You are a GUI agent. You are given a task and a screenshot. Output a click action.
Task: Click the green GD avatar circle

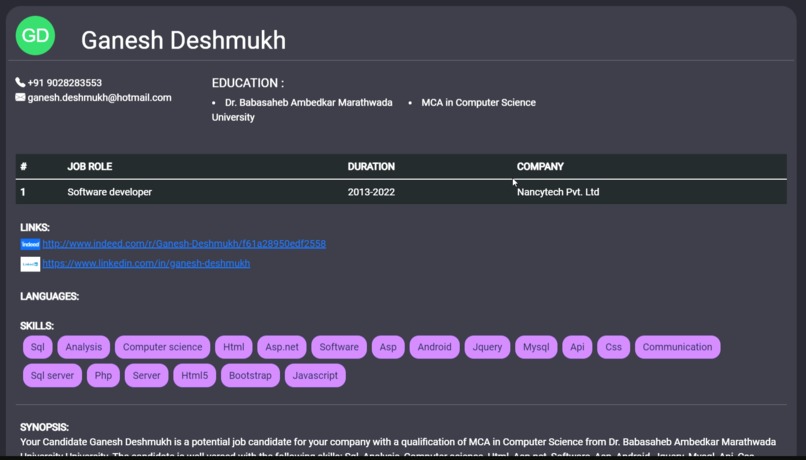35,35
